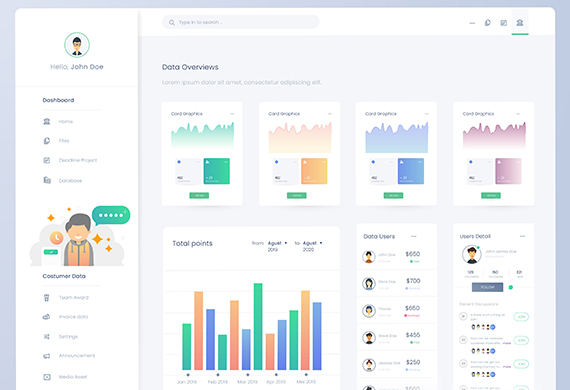Screen dimensions: 570x390
Task: Select the Deadline Project sidebar icon
Action: point(47,160)
